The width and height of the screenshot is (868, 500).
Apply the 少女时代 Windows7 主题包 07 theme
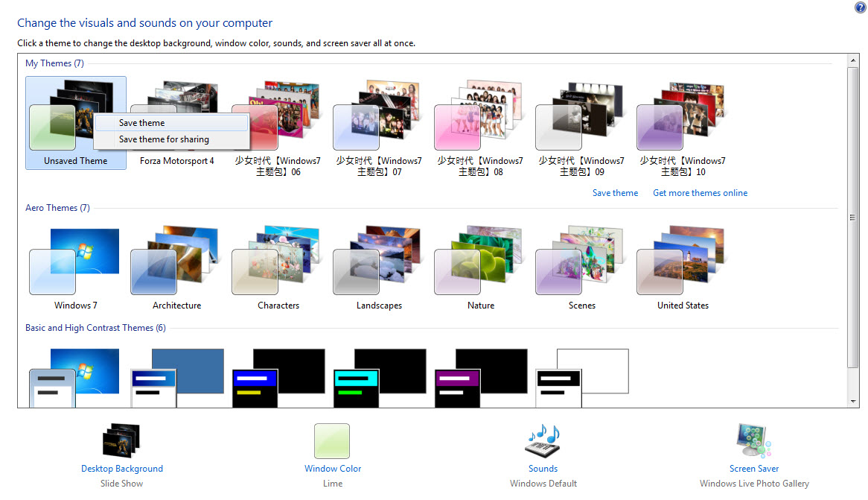[x=379, y=128]
